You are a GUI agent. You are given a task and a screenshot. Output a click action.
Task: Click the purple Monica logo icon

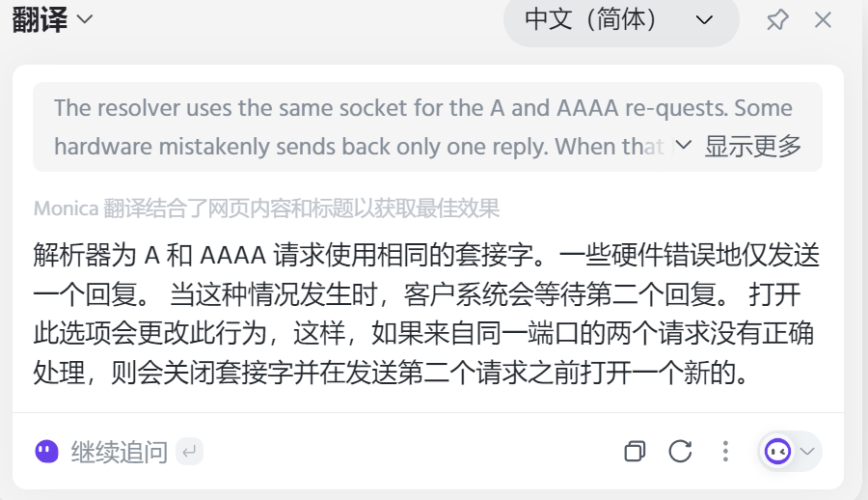[x=46, y=451]
